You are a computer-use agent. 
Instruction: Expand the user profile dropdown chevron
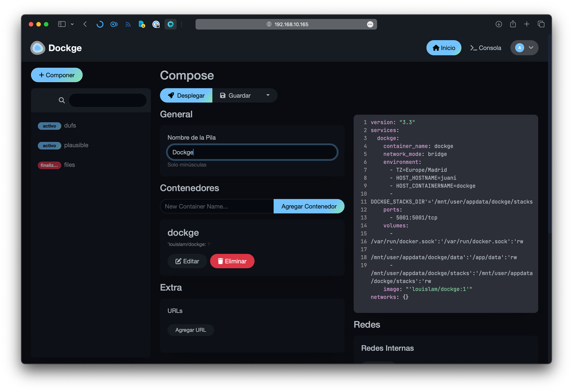(531, 48)
